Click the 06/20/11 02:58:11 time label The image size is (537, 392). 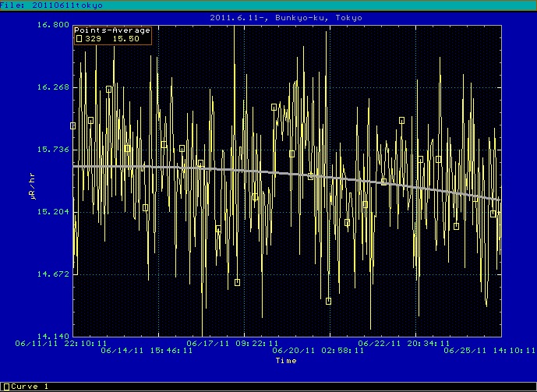(x=318, y=351)
